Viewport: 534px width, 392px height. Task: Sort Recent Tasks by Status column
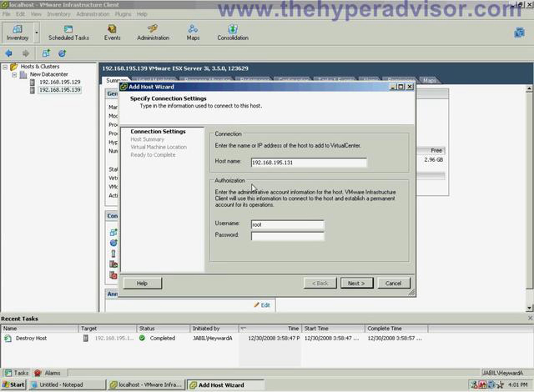(x=163, y=329)
